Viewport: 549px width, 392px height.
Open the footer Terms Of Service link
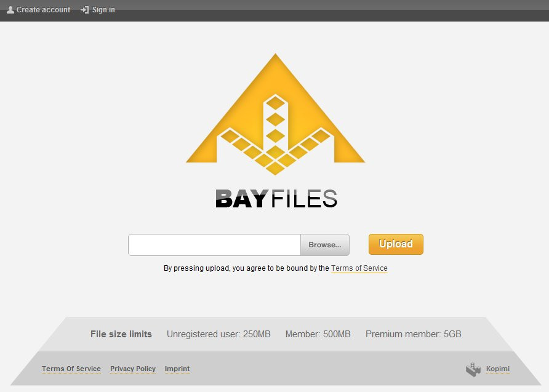click(x=71, y=368)
